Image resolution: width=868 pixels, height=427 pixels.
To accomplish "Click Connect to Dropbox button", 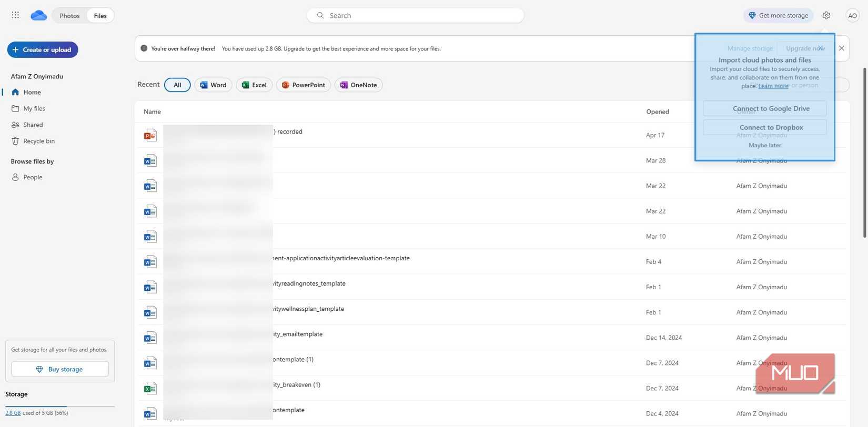I will pos(764,127).
